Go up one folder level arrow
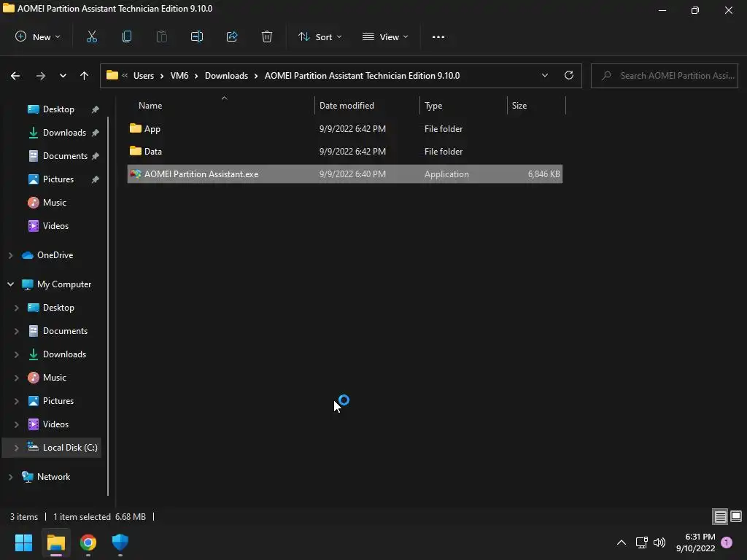 85,76
